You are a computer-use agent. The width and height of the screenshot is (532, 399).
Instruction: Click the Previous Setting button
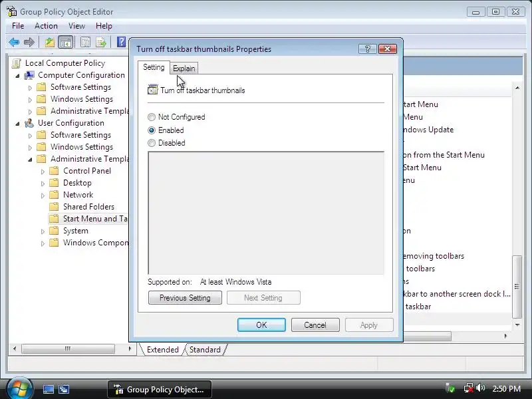[x=185, y=297]
